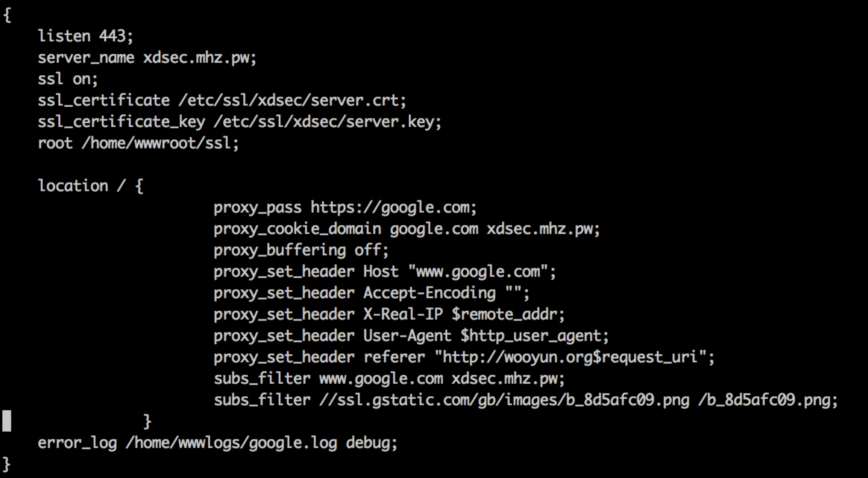This screenshot has width=868, height=478.
Task: Click the error_log google.log debug line
Action: [218, 443]
